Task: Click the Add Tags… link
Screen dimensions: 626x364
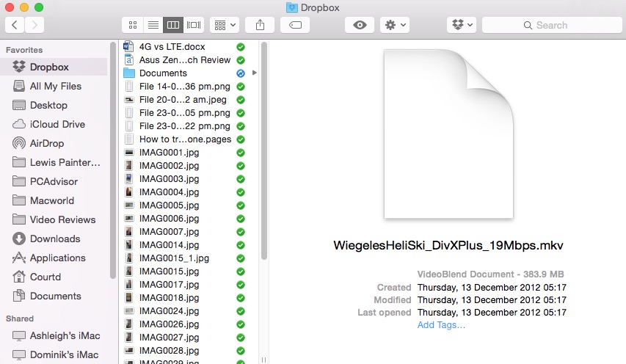Action: [x=441, y=325]
